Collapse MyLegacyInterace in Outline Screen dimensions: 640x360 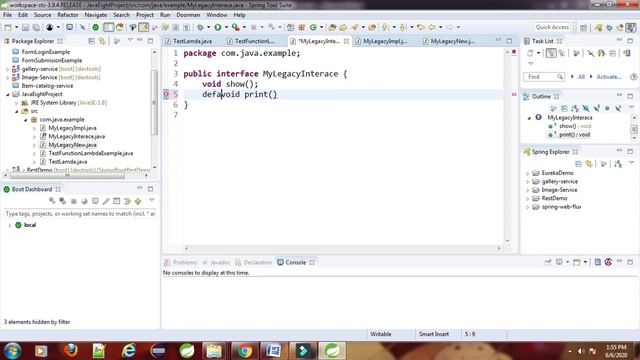[529, 118]
